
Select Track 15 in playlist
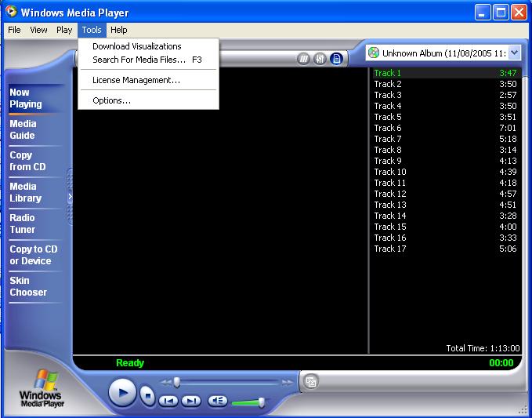pyautogui.click(x=446, y=227)
